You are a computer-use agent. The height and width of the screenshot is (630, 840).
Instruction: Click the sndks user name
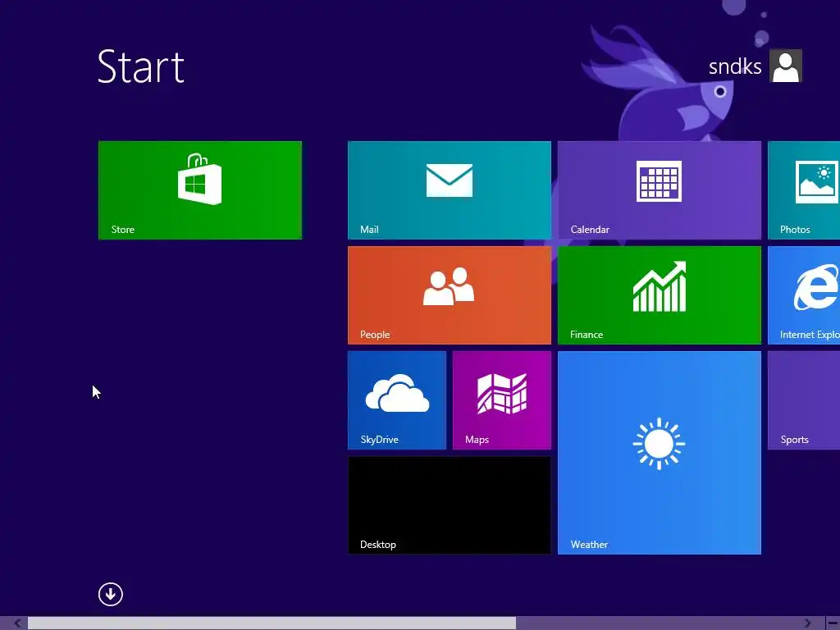735,67
